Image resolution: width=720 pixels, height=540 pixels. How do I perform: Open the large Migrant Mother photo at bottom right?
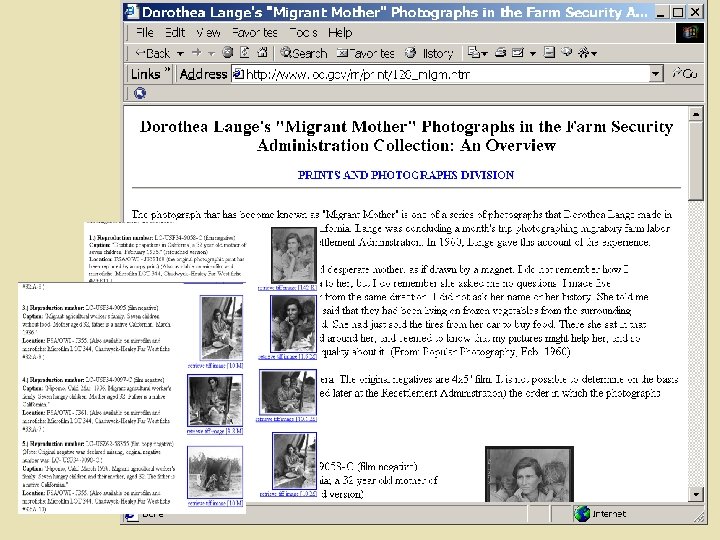pos(529,474)
